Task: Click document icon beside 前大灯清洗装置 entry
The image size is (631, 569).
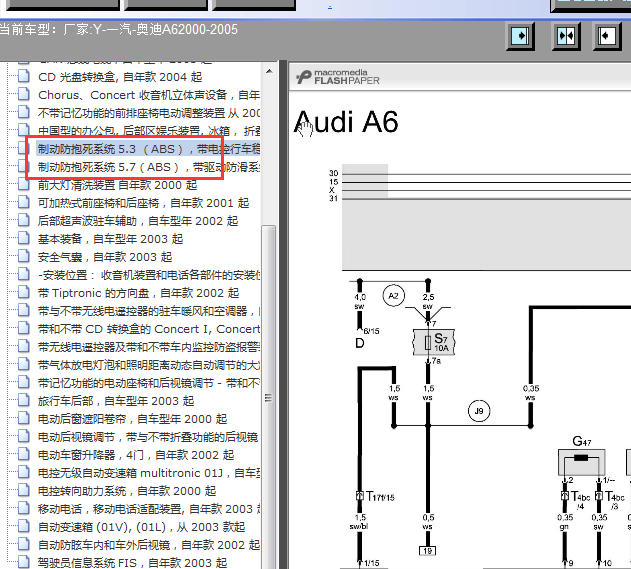Action: (x=24, y=184)
